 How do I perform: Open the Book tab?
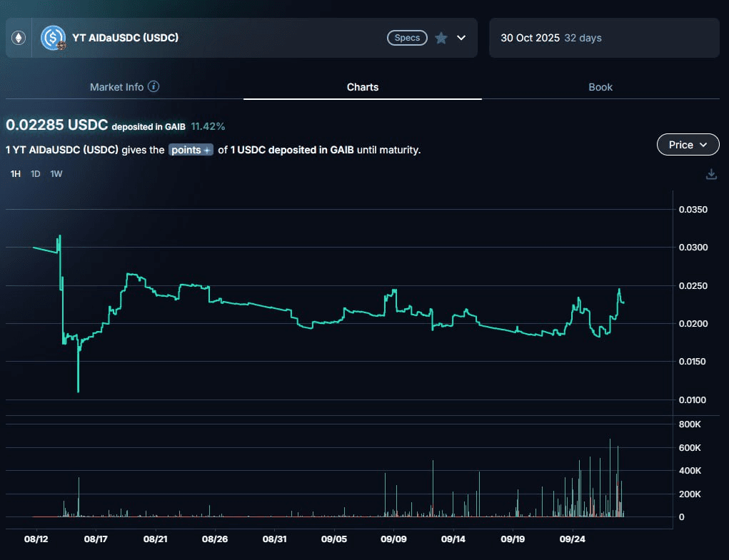600,87
